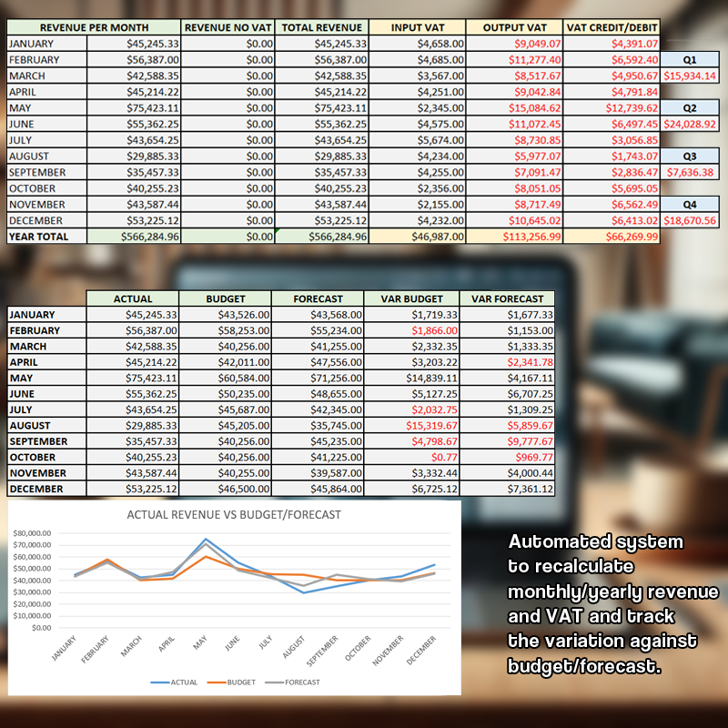Click the ACTUAL legend entry in chart
The image size is (728, 728).
pyautogui.click(x=174, y=682)
